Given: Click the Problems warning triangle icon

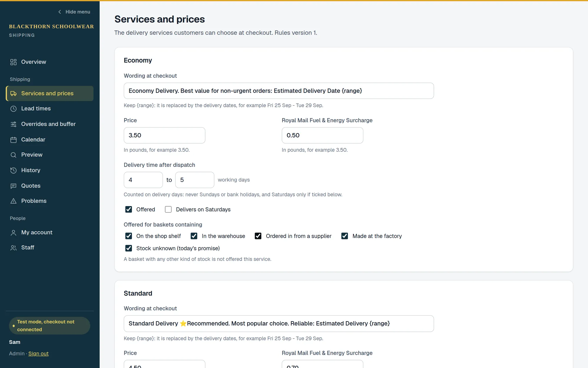Looking at the screenshot, I should 14,201.
